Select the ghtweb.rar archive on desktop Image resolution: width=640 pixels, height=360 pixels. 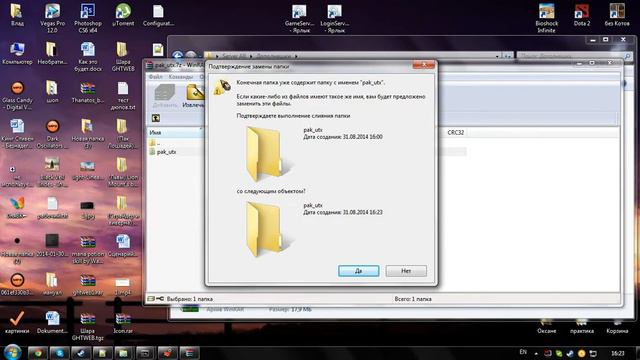[88, 284]
